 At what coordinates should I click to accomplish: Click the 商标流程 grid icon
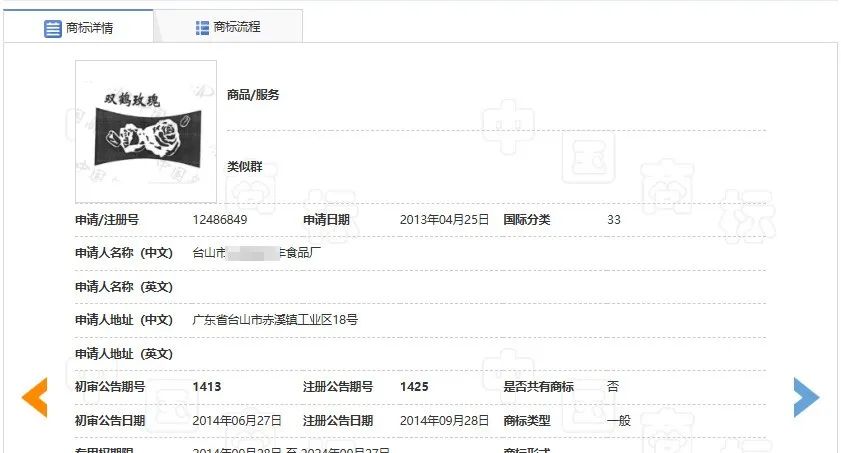pos(202,27)
